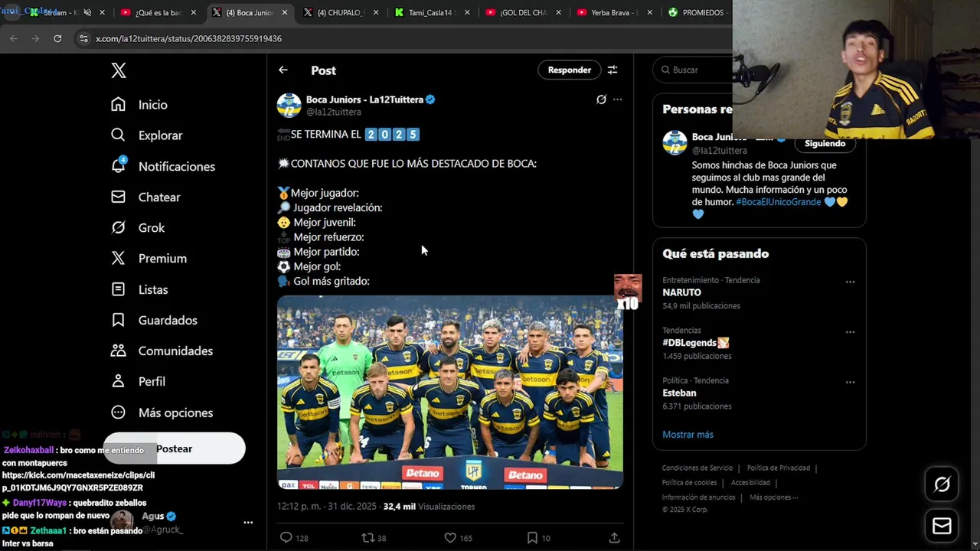Click the share icon on post
The height and width of the screenshot is (551, 980).
coord(614,538)
